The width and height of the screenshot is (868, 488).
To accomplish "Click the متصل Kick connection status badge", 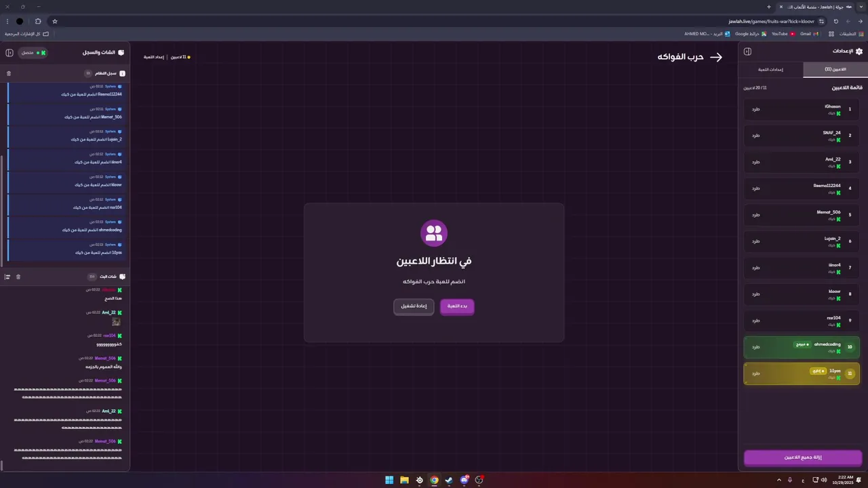I will (x=33, y=52).
